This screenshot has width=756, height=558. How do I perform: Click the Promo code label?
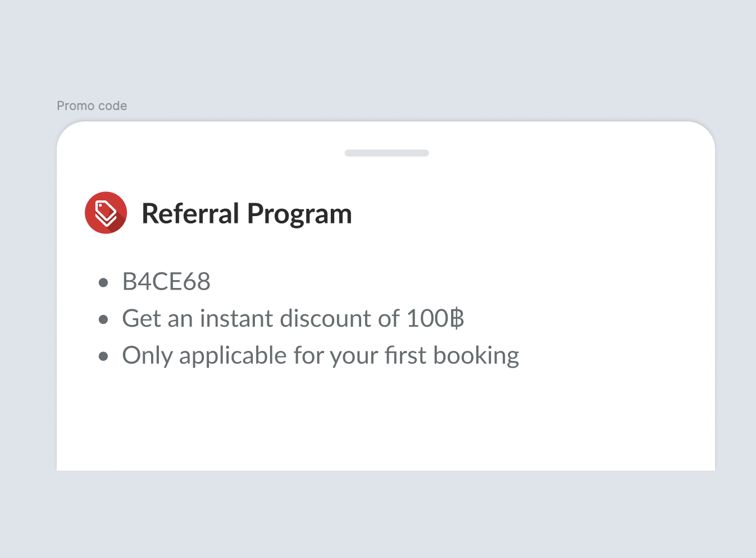[92, 106]
